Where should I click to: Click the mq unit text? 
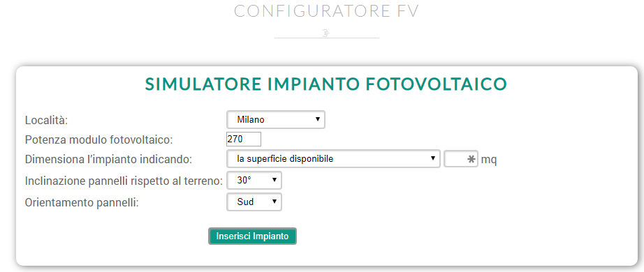489,160
